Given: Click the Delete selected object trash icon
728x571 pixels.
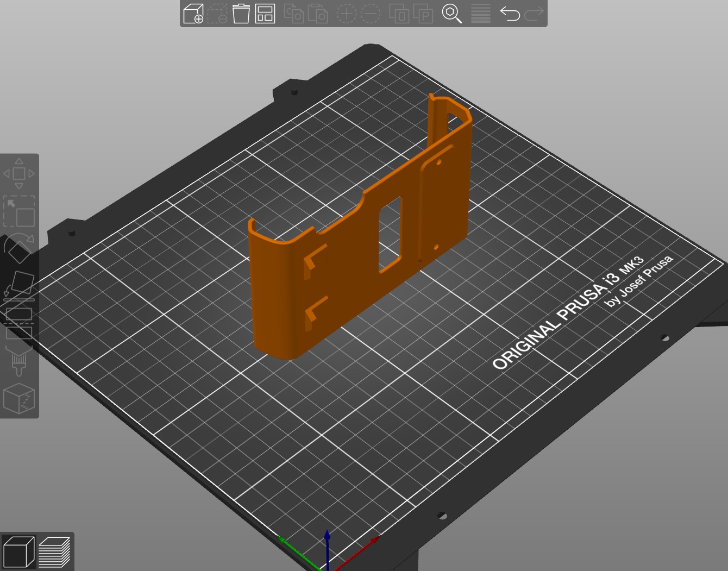Looking at the screenshot, I should click(x=241, y=14).
